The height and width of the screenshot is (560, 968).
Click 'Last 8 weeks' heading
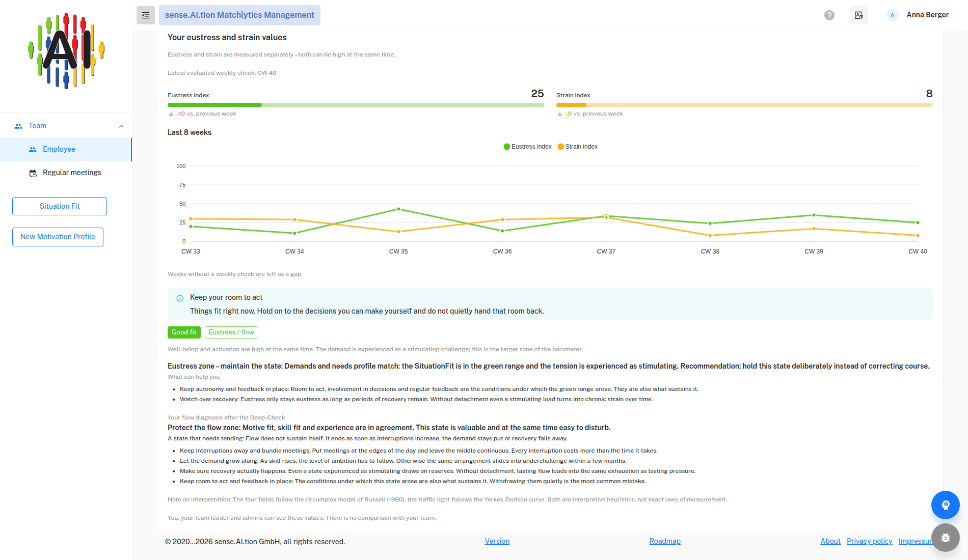[x=190, y=132]
